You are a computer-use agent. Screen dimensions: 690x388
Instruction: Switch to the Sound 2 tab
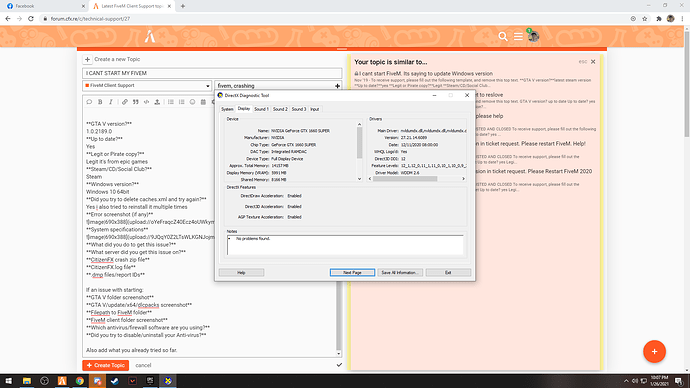[x=280, y=109]
